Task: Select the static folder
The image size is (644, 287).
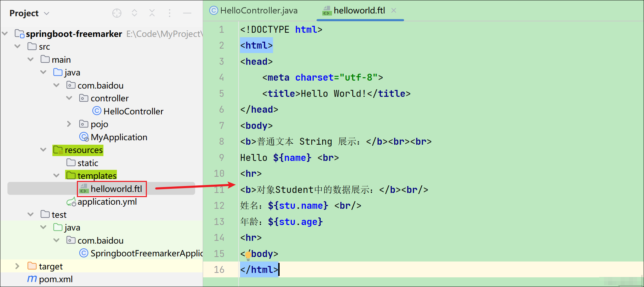Action: 88,163
